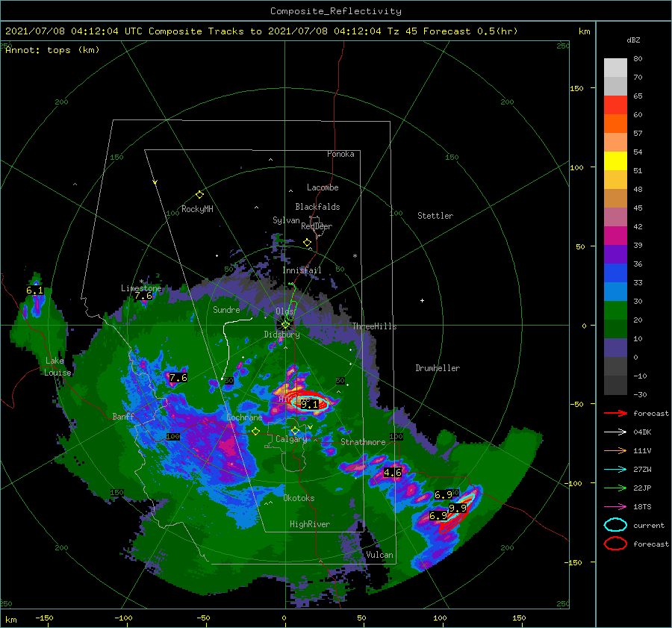
Task: Click the red forecast ellipse legend symbol
Action: 615,544
